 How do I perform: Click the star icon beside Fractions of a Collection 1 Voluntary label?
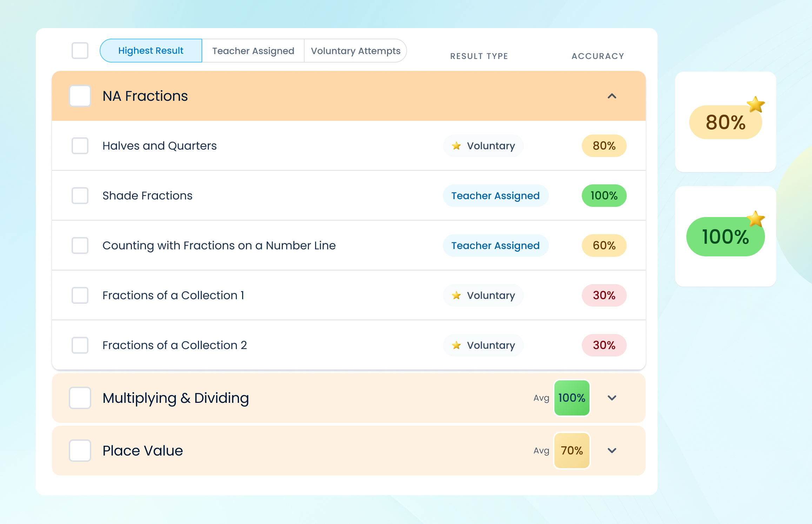pos(457,295)
